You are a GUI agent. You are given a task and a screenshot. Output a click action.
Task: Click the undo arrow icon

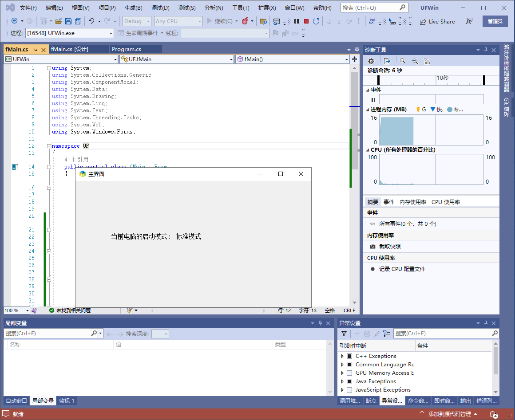coord(91,21)
